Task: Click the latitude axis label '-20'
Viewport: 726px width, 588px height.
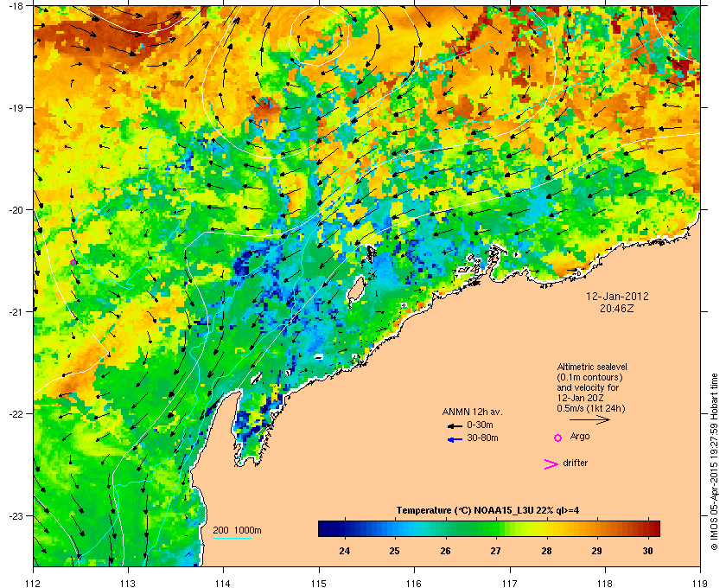Action: (x=16, y=209)
